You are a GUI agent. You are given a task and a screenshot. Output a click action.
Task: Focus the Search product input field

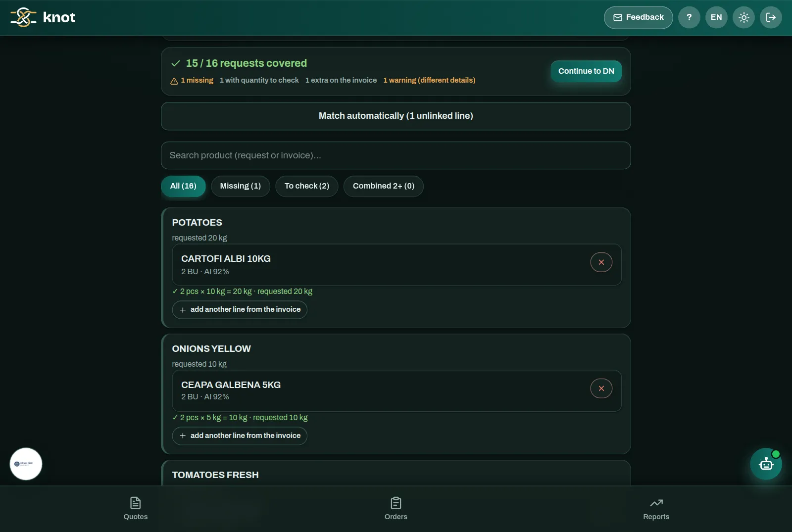pos(396,155)
